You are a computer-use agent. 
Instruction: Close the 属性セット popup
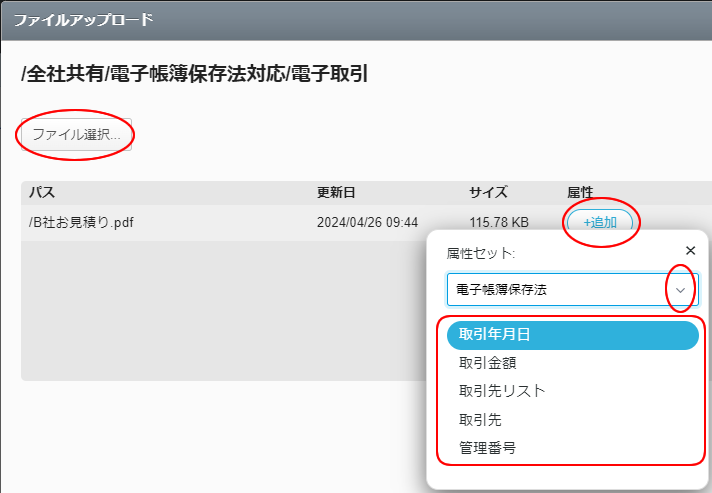[691, 251]
